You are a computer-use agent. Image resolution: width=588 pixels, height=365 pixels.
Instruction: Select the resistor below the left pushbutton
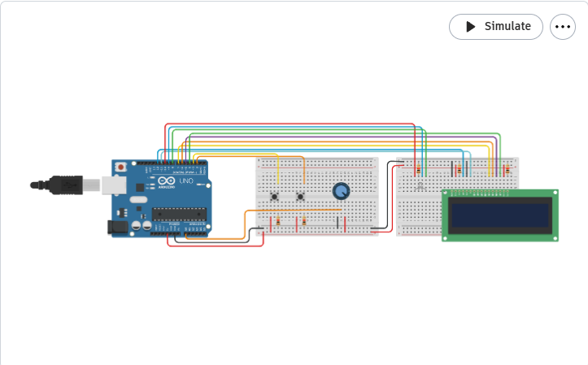click(x=278, y=221)
